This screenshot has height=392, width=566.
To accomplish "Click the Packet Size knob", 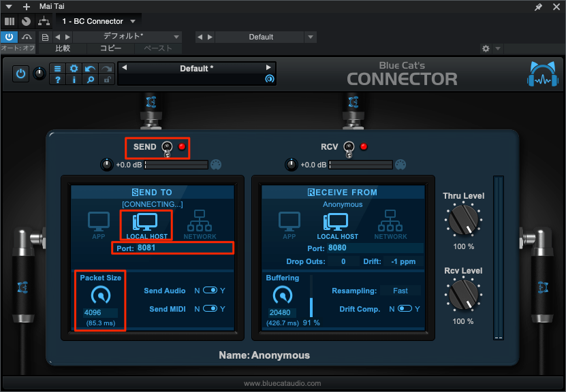I will (101, 295).
